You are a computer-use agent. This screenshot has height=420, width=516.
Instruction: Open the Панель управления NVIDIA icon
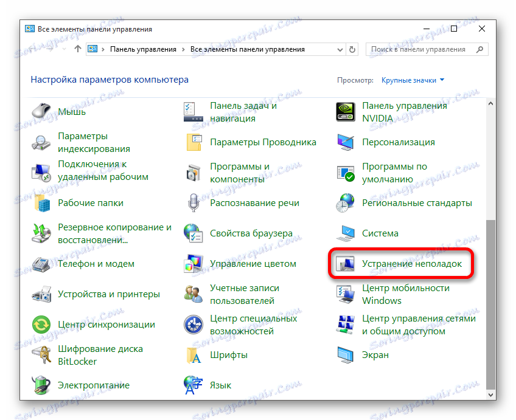345,112
